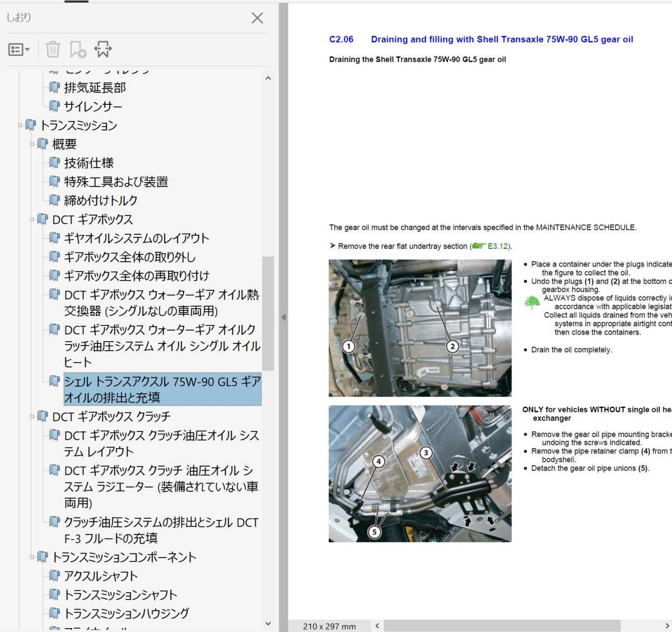672x632 pixels.
Task: Click bookmark icon beside ギヤオイルシステムのレイアウト
Action: click(54, 238)
